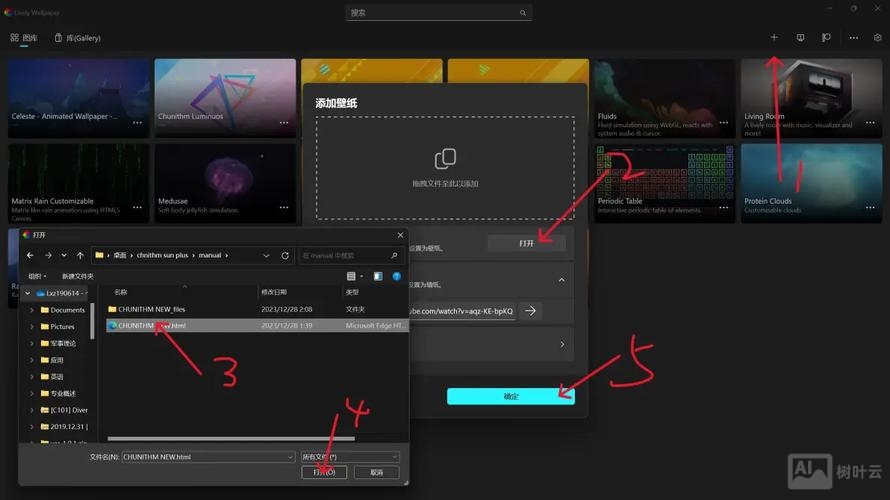
Task: Click the Patreon supporter icon in toolbar
Action: (826, 38)
